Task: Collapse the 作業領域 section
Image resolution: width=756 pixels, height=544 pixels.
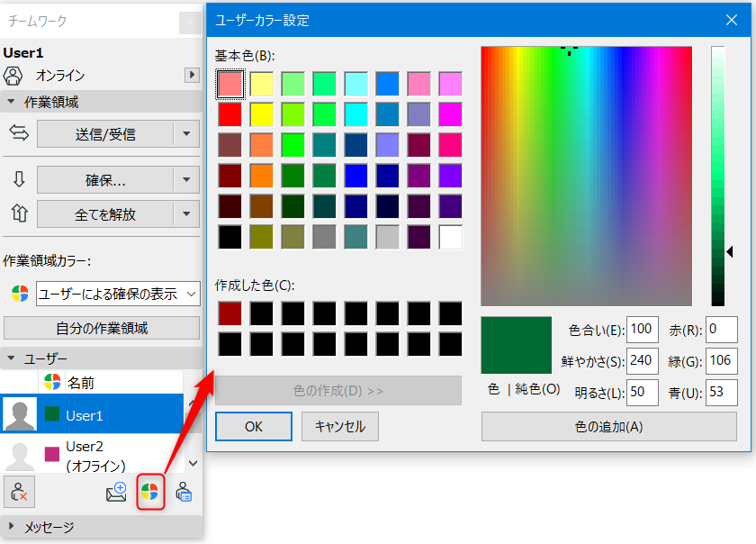Action: 11,102
